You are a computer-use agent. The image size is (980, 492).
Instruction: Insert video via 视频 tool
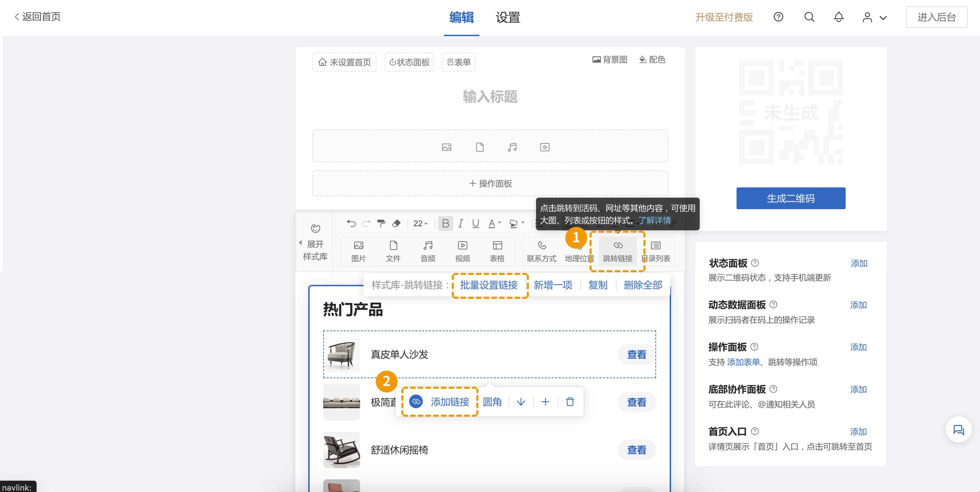tap(463, 251)
